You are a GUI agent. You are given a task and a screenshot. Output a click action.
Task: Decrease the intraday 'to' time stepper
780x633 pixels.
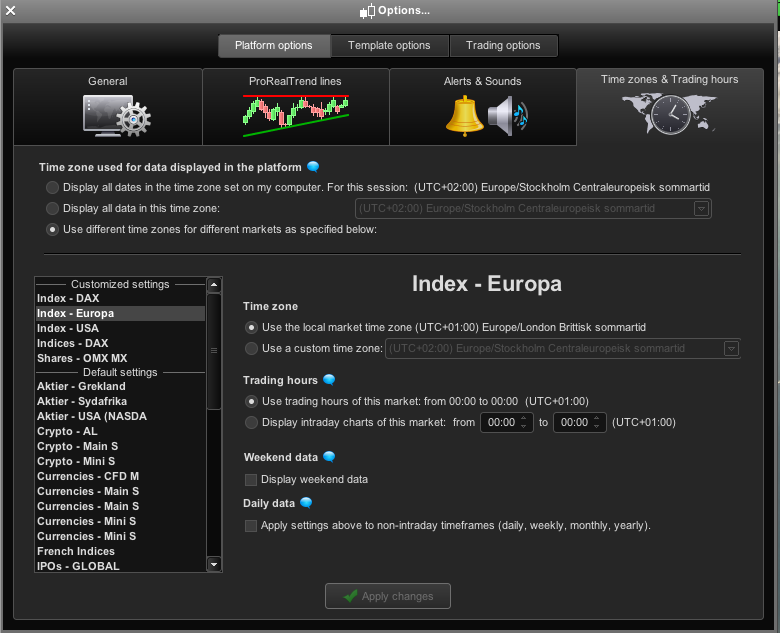point(596,426)
